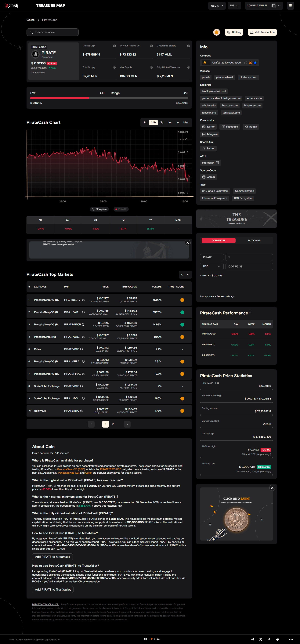Screen dimensions: 300x644
Task: Click the Enter coin name search field
Action: [52, 32]
